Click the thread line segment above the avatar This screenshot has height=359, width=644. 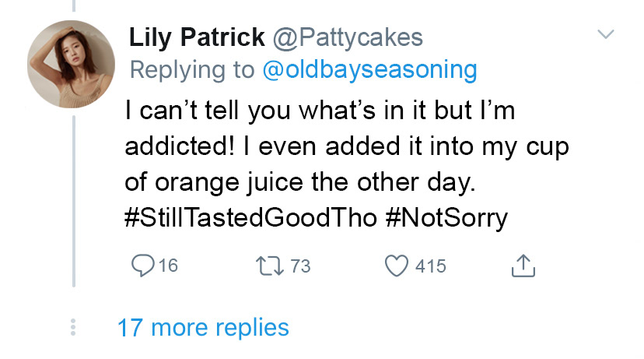pos(74,5)
